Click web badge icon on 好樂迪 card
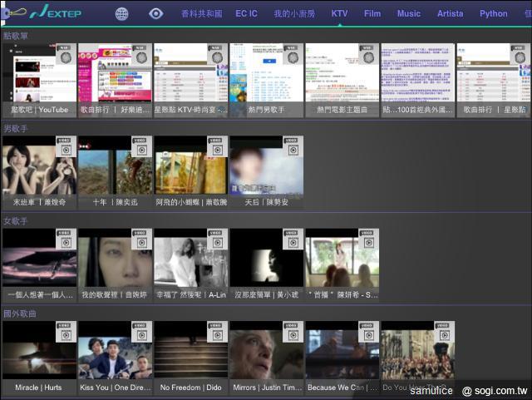The width and height of the screenshot is (532, 400). tap(141, 54)
